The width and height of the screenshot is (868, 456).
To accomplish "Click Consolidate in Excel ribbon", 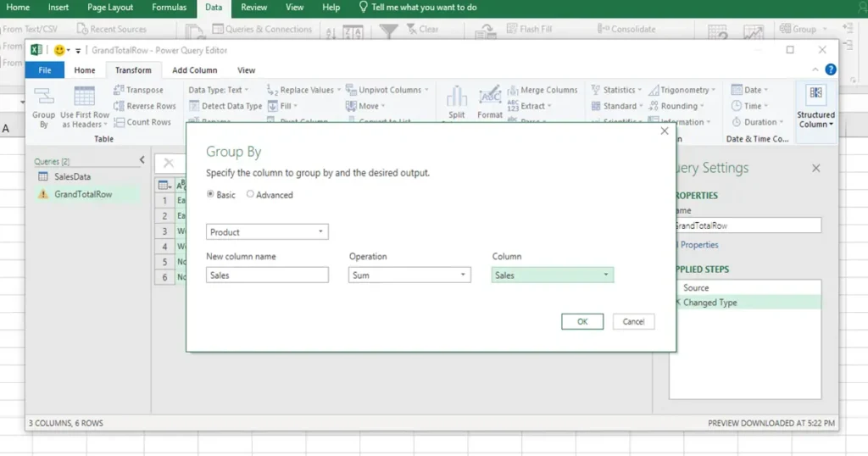I will pos(626,29).
